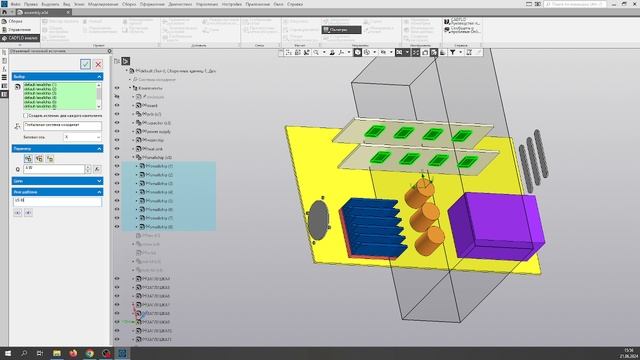
Task: Switch to the KOMPAS app on the taskbar
Action: click(x=122, y=353)
